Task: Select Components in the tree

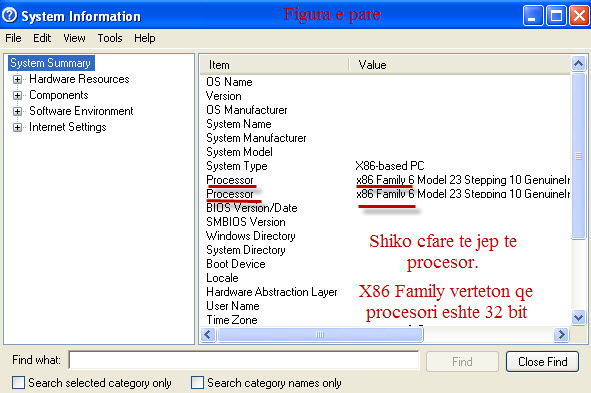Action: 59,95
